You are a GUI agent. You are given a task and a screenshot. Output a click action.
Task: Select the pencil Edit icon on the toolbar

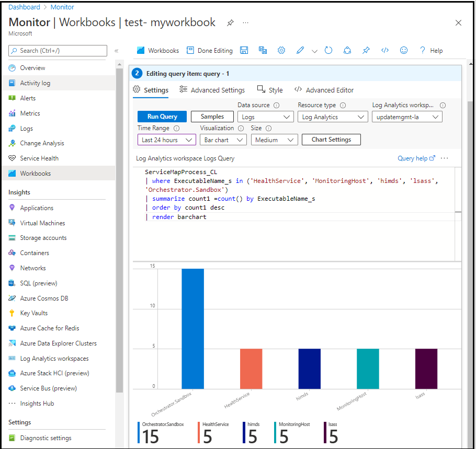299,50
